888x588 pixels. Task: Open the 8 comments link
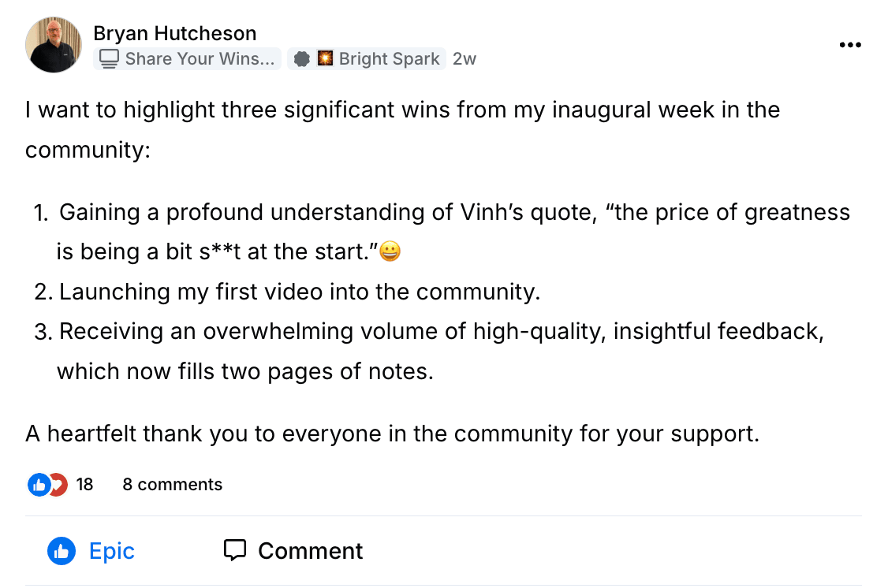point(172,484)
